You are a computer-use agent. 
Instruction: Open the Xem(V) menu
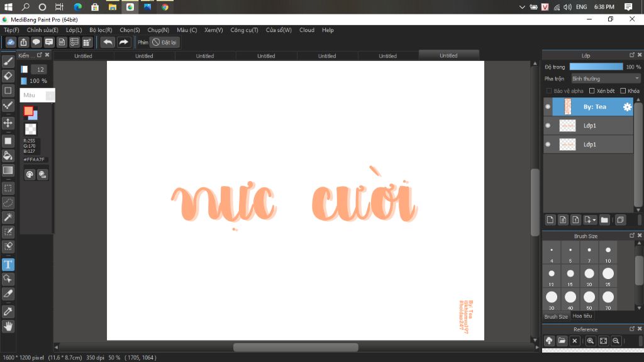click(214, 30)
